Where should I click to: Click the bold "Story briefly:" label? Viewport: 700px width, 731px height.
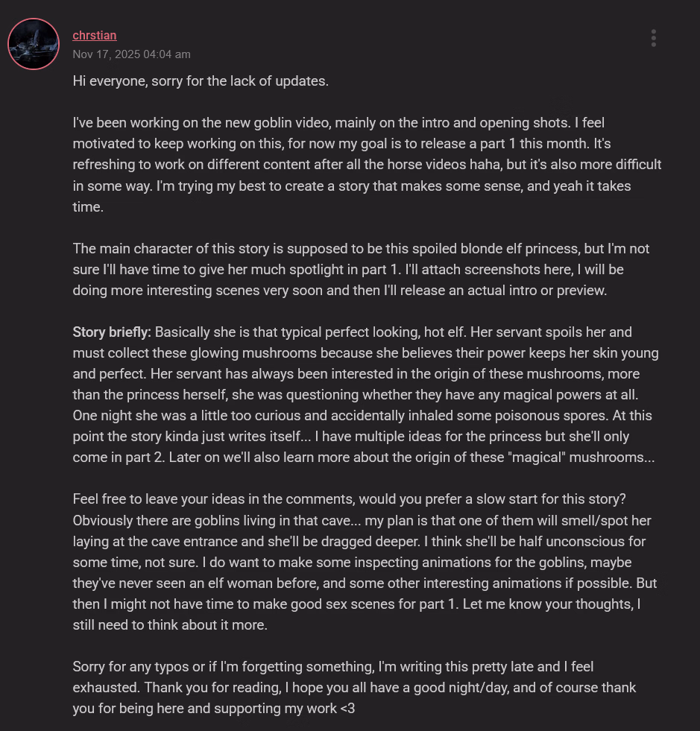(112, 332)
